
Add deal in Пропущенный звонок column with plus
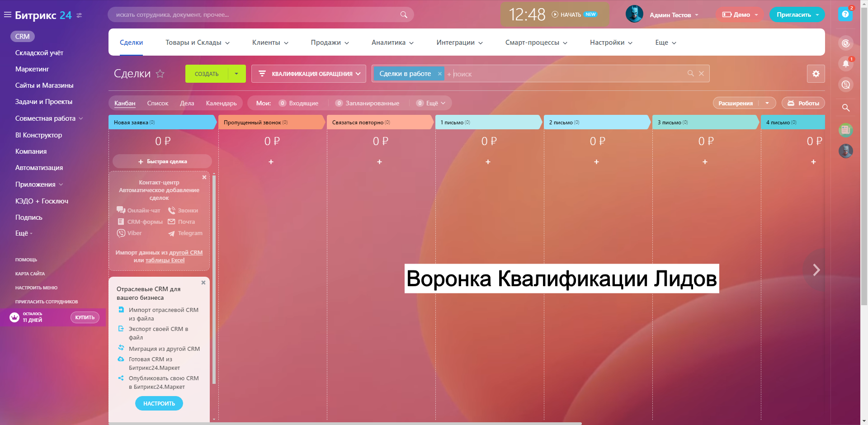(x=271, y=162)
